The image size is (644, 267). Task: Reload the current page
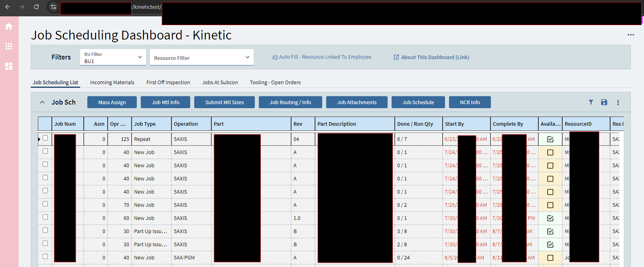point(36,7)
